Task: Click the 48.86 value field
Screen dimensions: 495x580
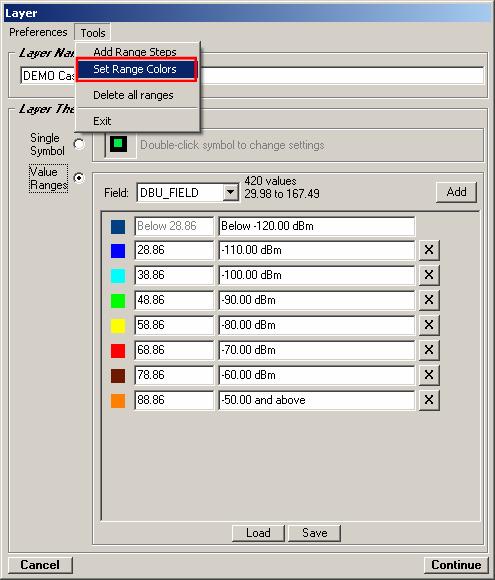Action: pos(174,300)
